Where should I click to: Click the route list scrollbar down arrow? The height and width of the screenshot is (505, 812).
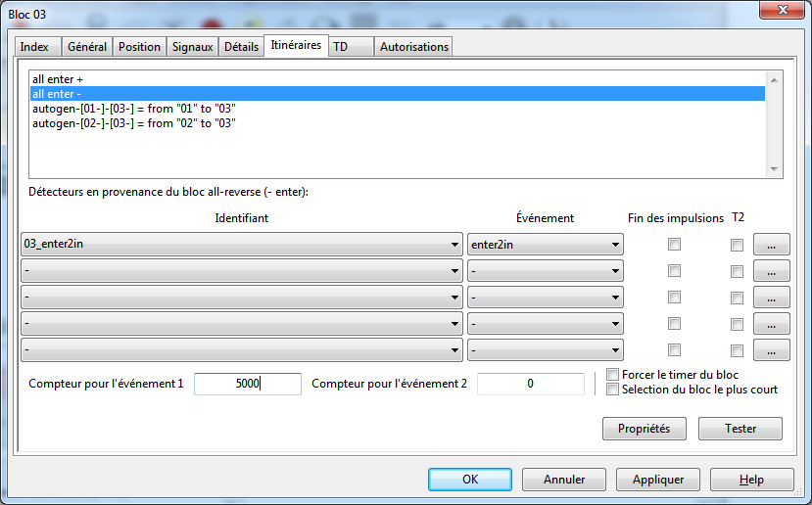(775, 169)
